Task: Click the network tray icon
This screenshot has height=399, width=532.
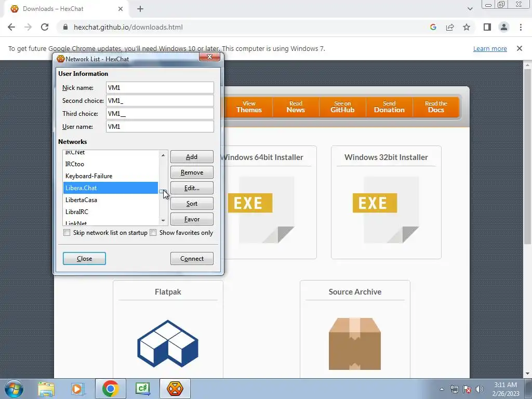Action: click(x=454, y=389)
